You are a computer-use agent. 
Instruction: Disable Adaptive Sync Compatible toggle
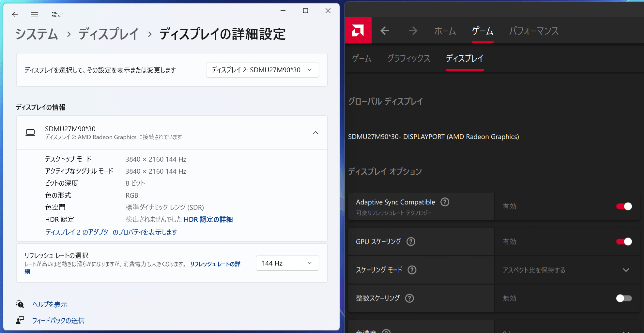click(x=624, y=206)
